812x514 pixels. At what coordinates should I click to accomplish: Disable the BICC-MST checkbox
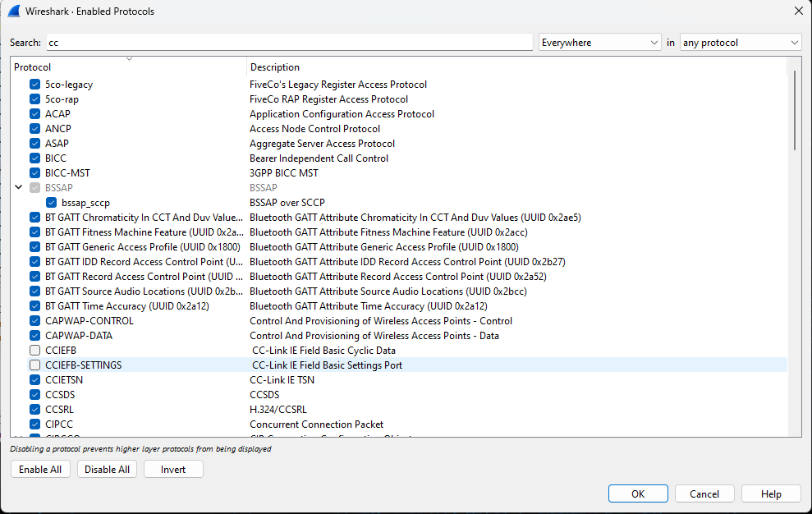[x=34, y=172]
